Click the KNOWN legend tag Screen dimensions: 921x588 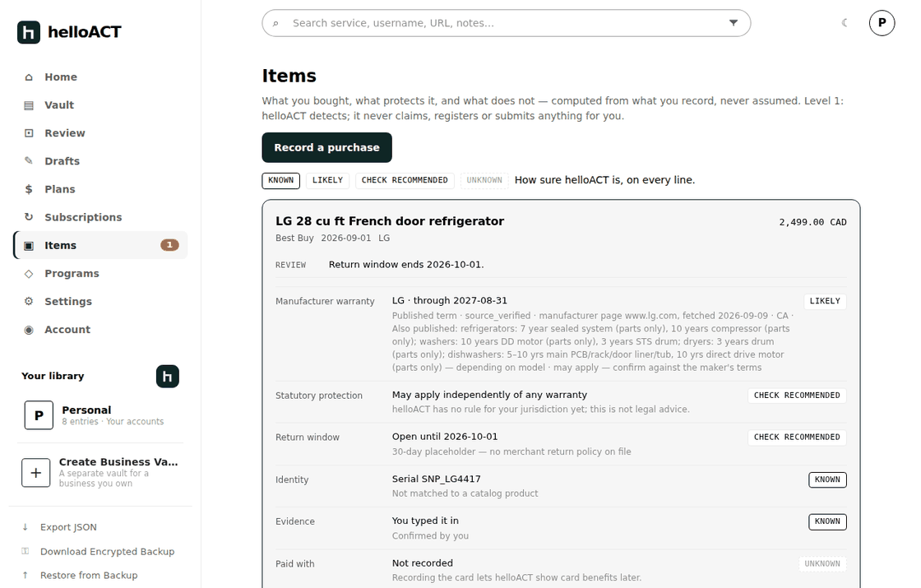[280, 180]
